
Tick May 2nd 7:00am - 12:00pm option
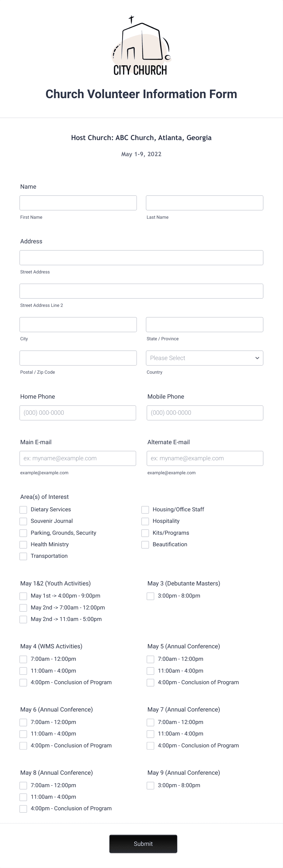point(23,608)
